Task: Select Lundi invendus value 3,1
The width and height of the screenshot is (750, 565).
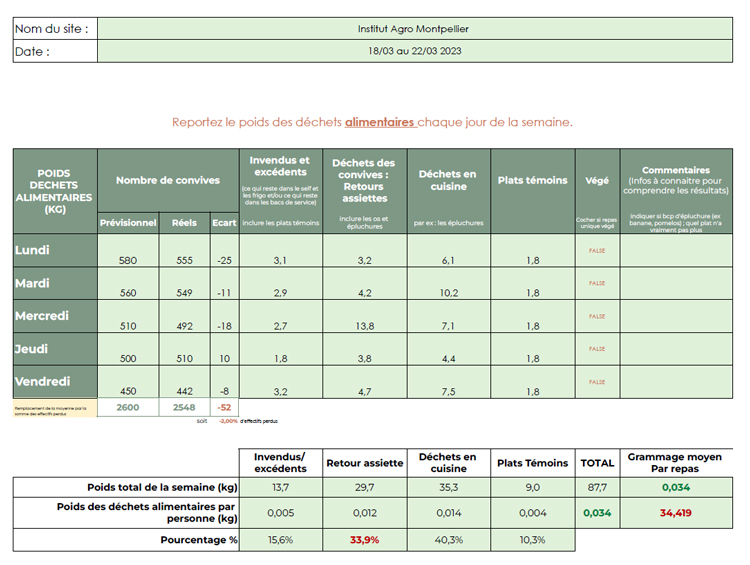Action: click(x=281, y=250)
